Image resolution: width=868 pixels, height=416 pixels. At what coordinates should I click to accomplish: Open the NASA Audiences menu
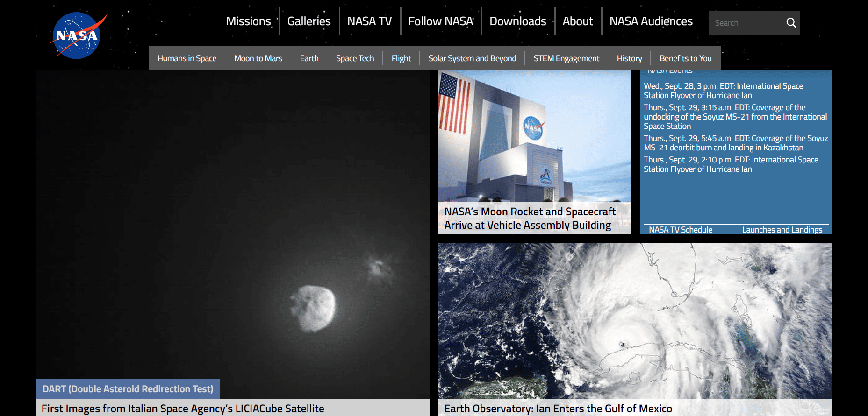pos(651,21)
